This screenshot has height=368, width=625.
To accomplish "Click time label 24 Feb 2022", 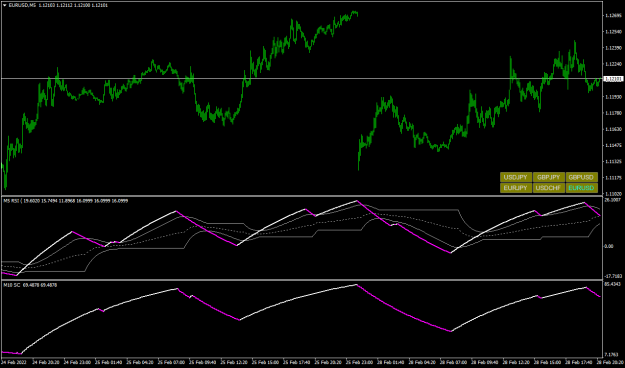I will (x=14, y=362).
